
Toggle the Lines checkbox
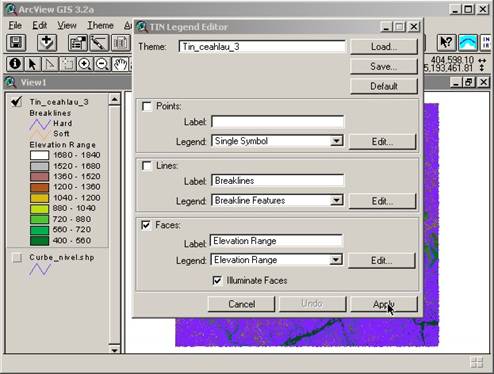click(x=146, y=166)
